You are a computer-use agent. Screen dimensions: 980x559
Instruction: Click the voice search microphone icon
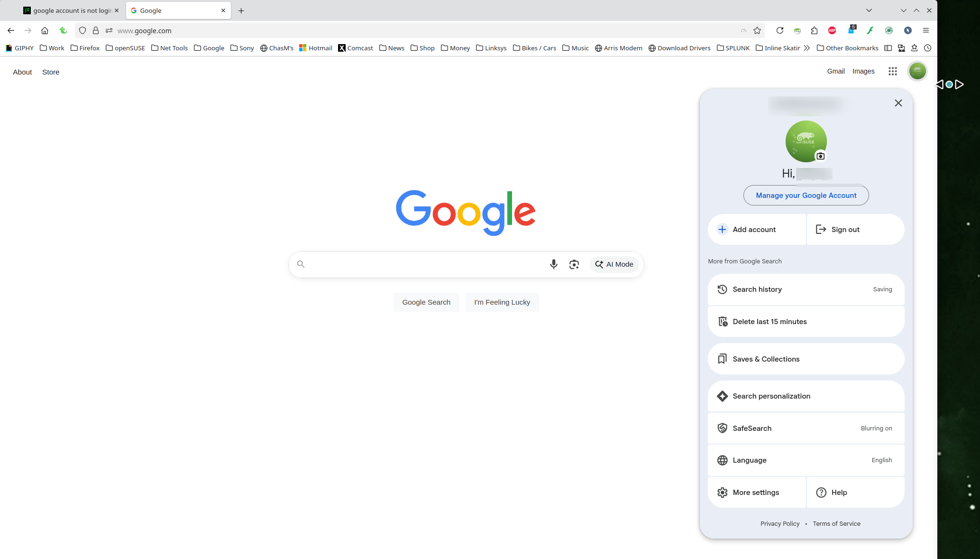(553, 264)
